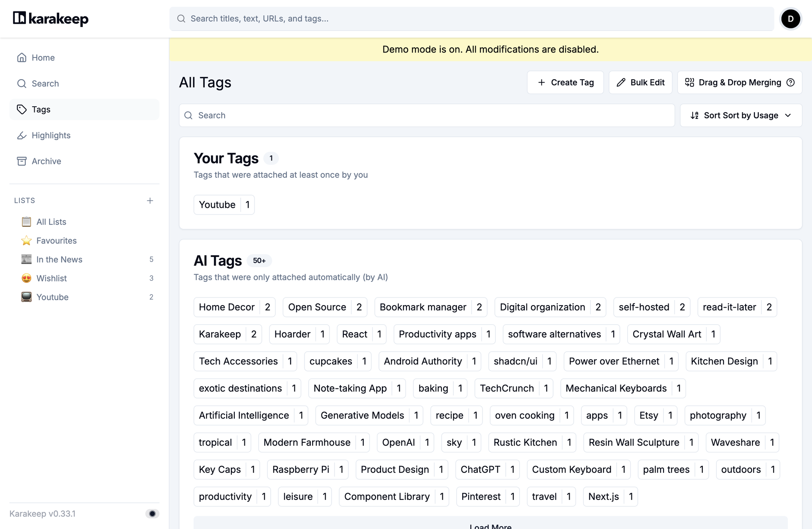Click the Karakeep v0.33.1 version text

[x=42, y=514]
